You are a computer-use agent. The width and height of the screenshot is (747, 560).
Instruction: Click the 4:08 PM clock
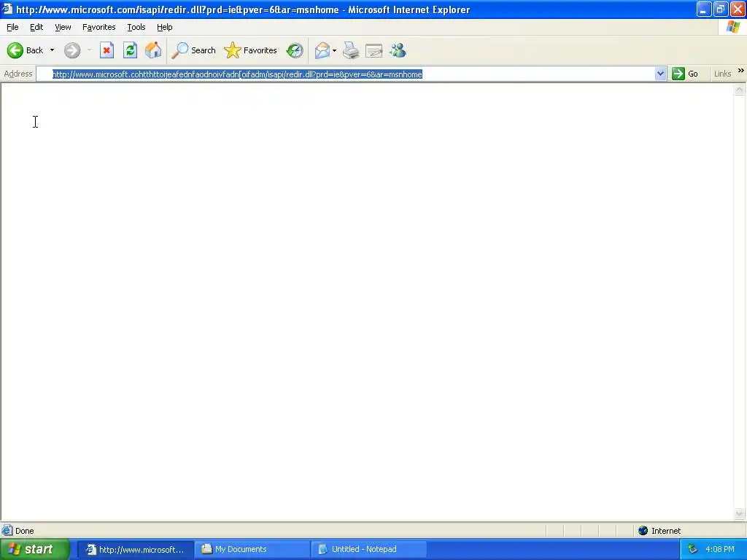click(720, 550)
